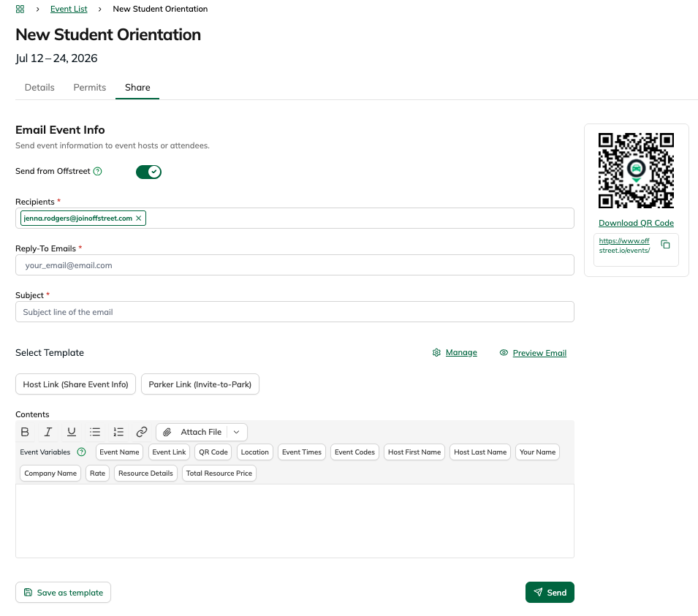Switch to the Details tab
This screenshot has width=698, height=616.
tap(39, 87)
